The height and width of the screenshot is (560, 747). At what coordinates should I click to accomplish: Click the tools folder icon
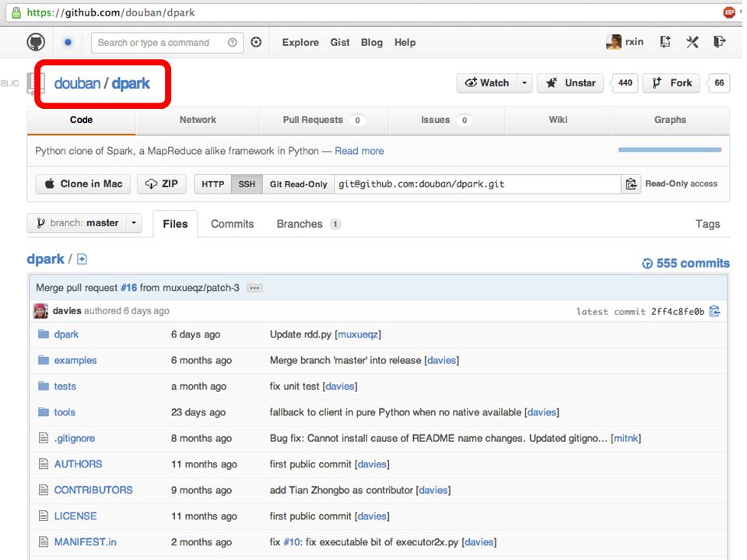click(44, 411)
